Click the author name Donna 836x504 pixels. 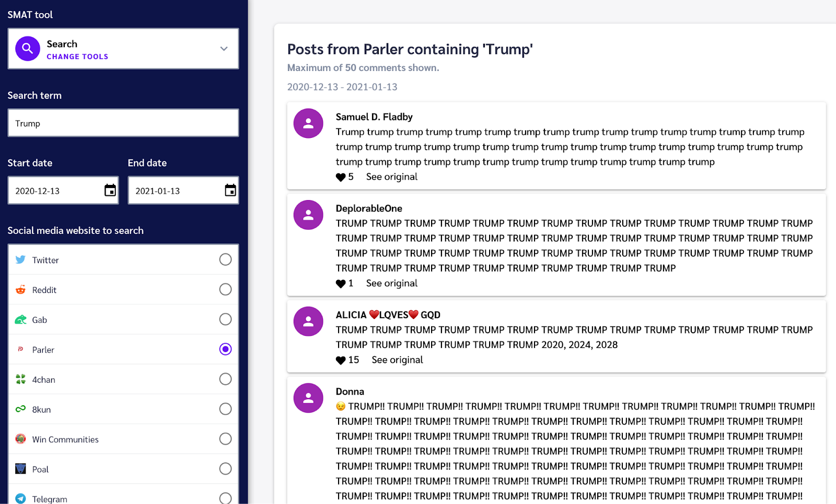pyautogui.click(x=350, y=392)
